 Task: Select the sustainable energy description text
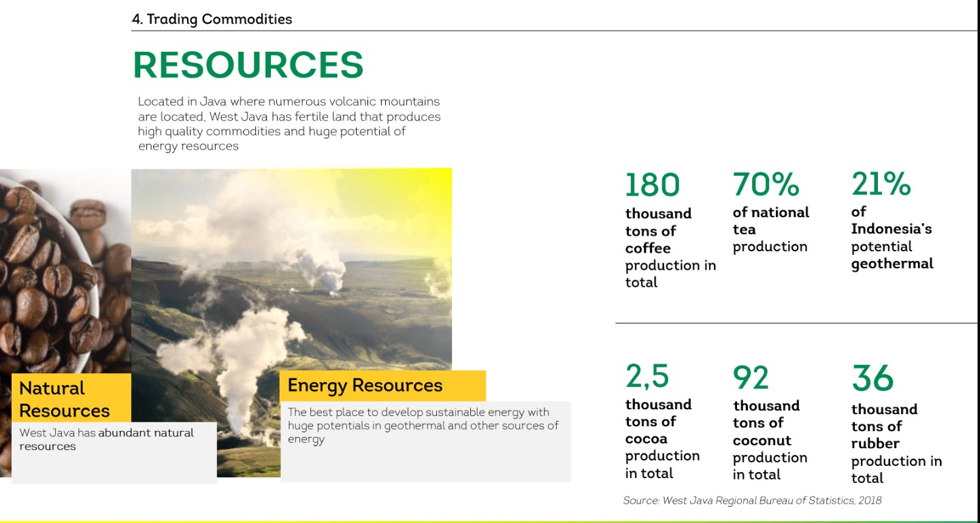[423, 425]
